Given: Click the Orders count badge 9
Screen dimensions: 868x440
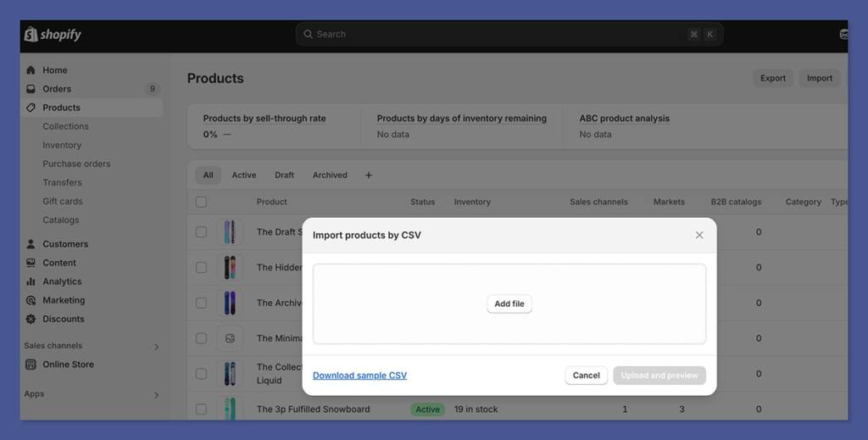Looking at the screenshot, I should 153,88.
